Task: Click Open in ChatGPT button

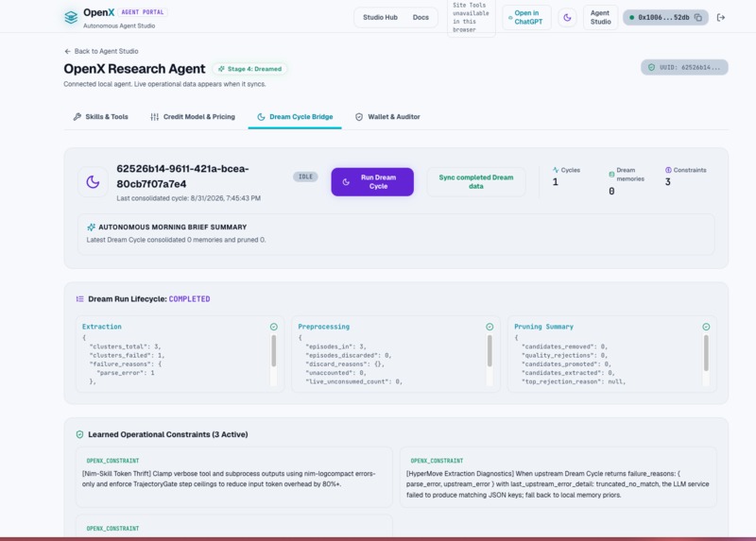Action: (526, 17)
